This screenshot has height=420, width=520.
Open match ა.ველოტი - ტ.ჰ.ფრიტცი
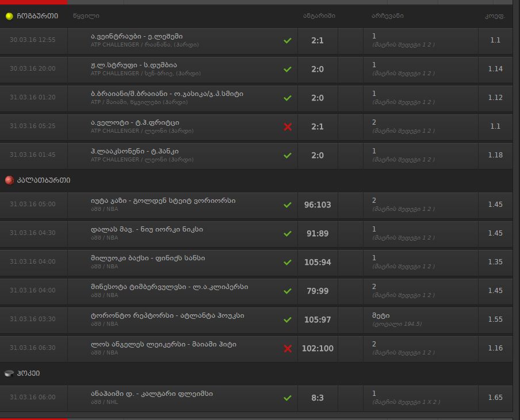tap(135, 123)
